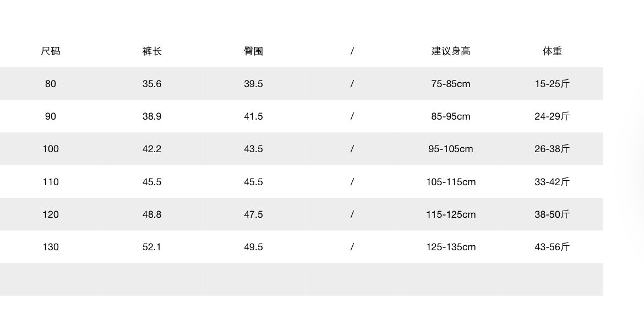This screenshot has width=644, height=312.
Task: Click the 125-135cm height range cell
Action: [x=451, y=247]
